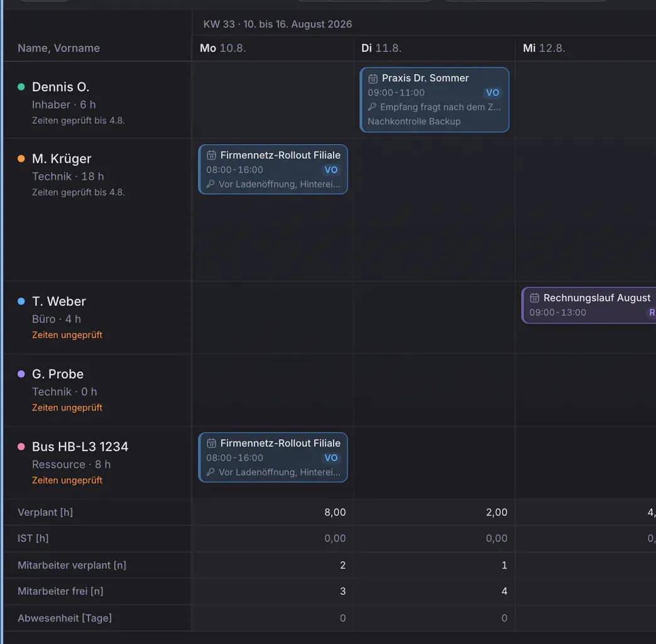656x644 pixels.
Task: Open the 'Praxis Dr. Sommer' appointment title
Action: click(x=425, y=79)
